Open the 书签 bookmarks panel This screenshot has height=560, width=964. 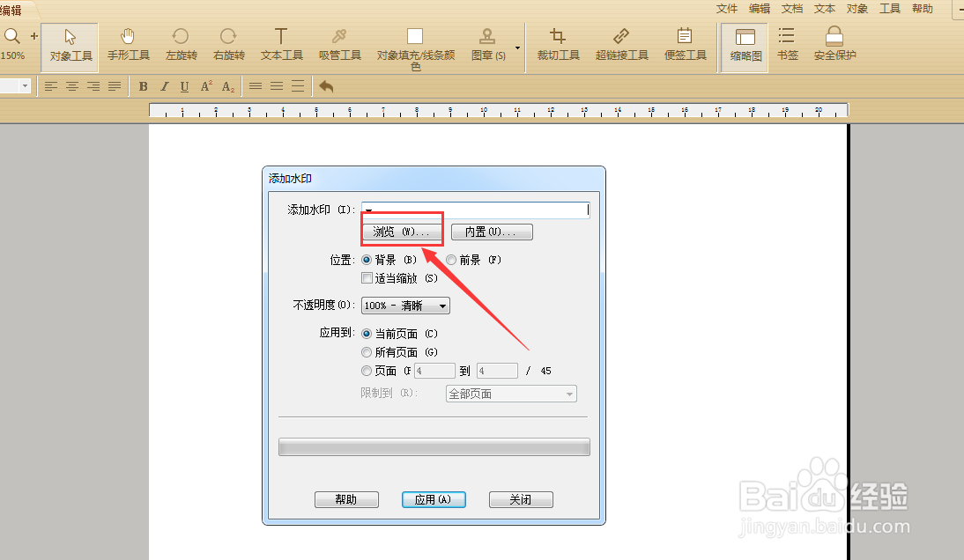pyautogui.click(x=787, y=46)
